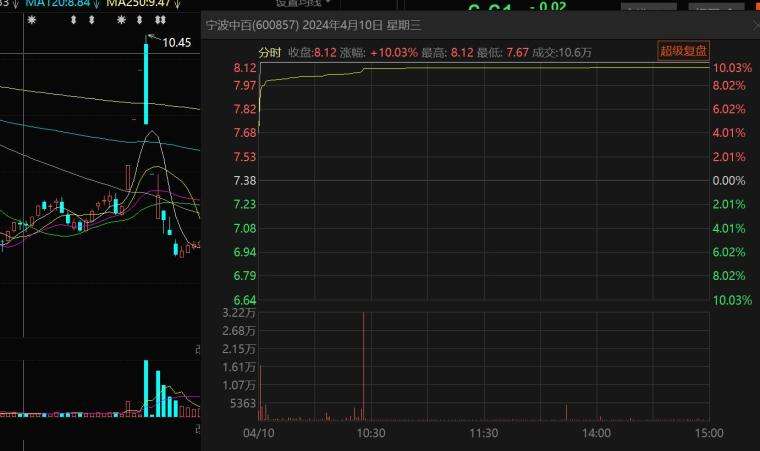Click the 1.07万 volume axis label
Screen dimensions: 760x451
click(238, 386)
